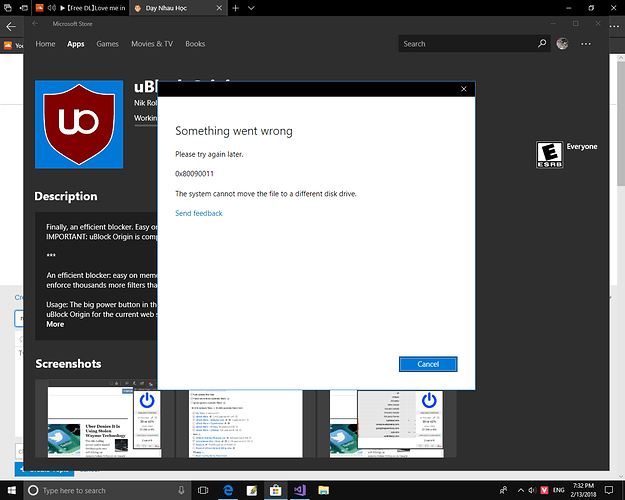The image size is (625, 500).
Task: Click the magnifying glass search icon
Action: pos(542,43)
